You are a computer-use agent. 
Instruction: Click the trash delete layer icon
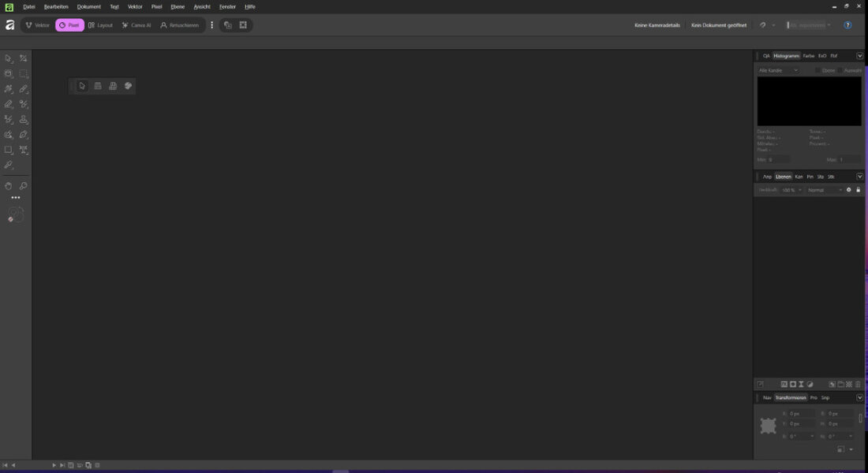858,384
